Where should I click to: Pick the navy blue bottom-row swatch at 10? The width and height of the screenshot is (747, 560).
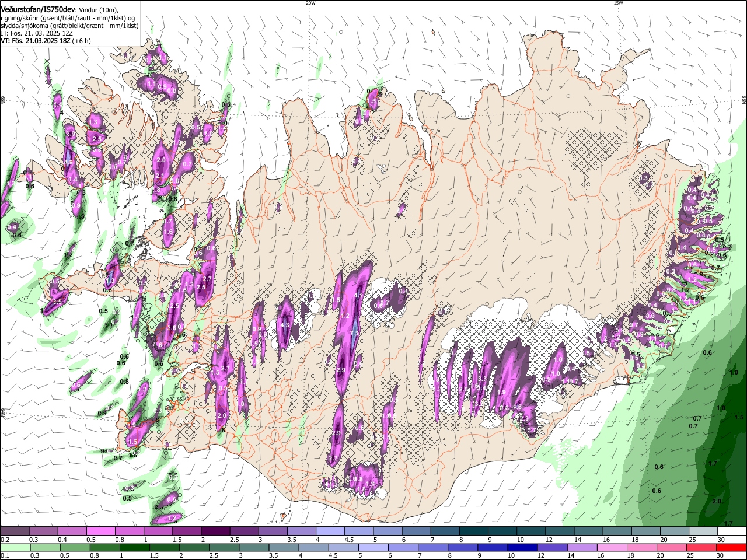(x=522, y=548)
